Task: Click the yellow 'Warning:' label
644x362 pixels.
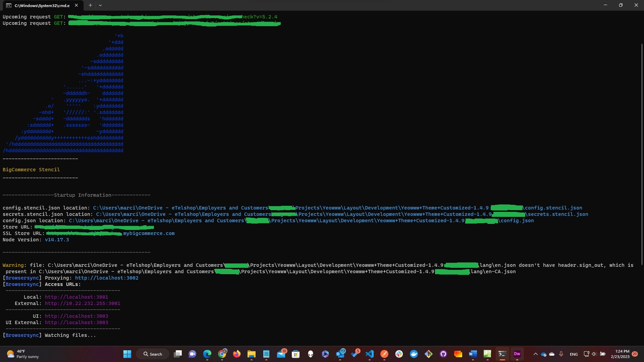Action: pos(13,265)
